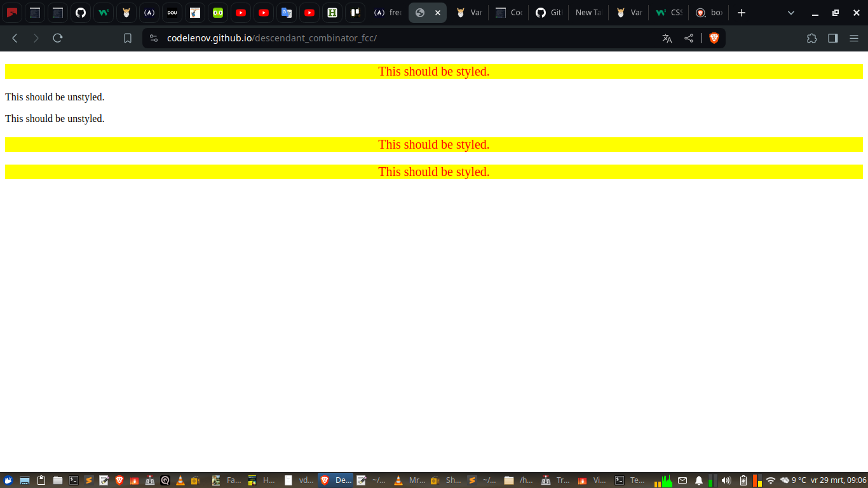Toggle the browser sidebar panel
Screen dimensions: 868x488
click(x=832, y=38)
